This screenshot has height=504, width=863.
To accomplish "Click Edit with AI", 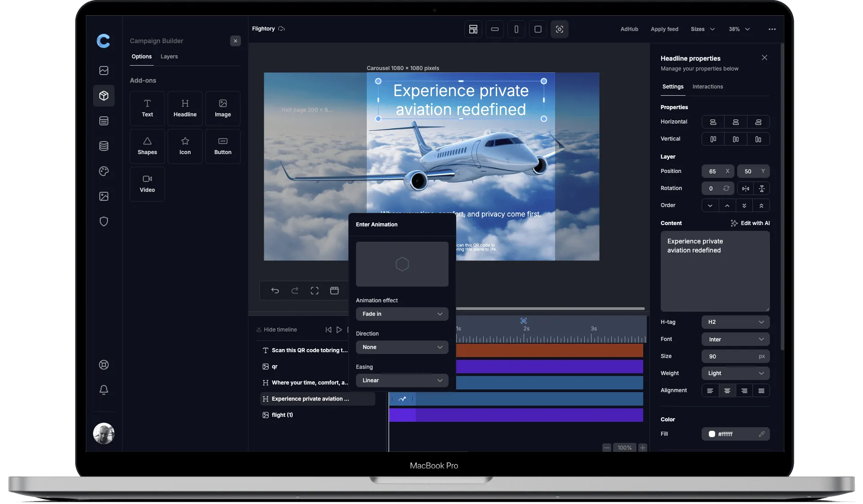I will tap(750, 223).
